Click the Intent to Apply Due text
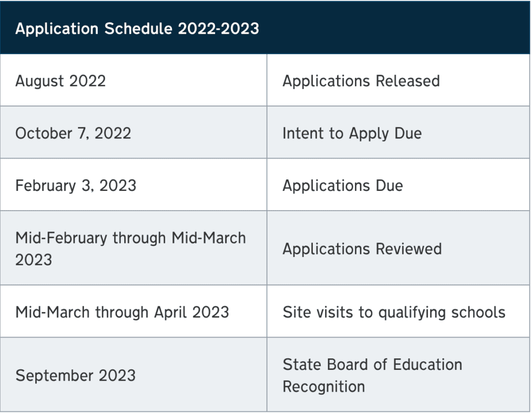Viewport: 532px width, 413px height. click(352, 133)
